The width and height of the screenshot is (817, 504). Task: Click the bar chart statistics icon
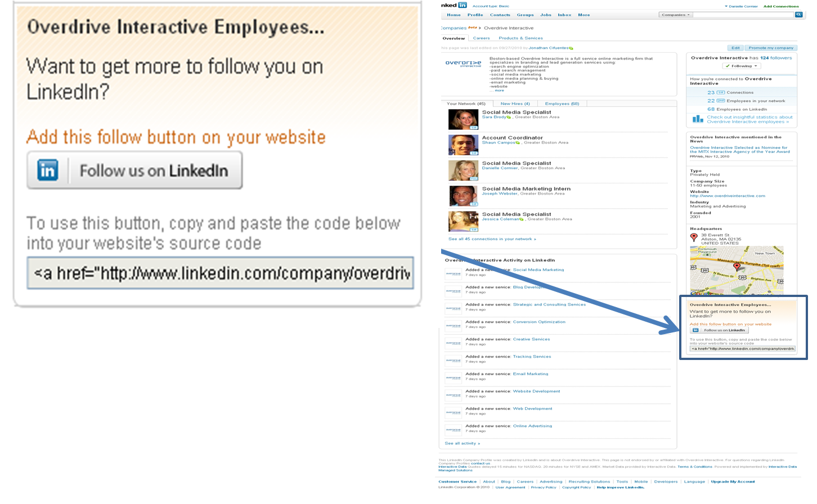tap(698, 119)
